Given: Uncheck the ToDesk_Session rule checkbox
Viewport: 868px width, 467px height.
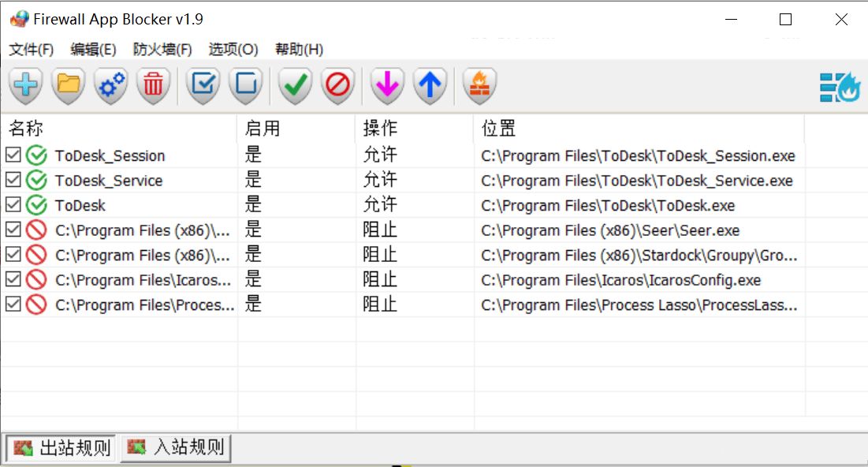Looking at the screenshot, I should (x=13, y=155).
